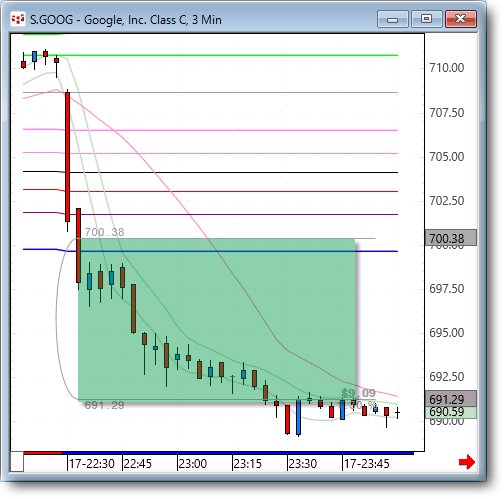The width and height of the screenshot is (504, 499).
Task: Click the 705.00 price scale label
Action: (447, 156)
